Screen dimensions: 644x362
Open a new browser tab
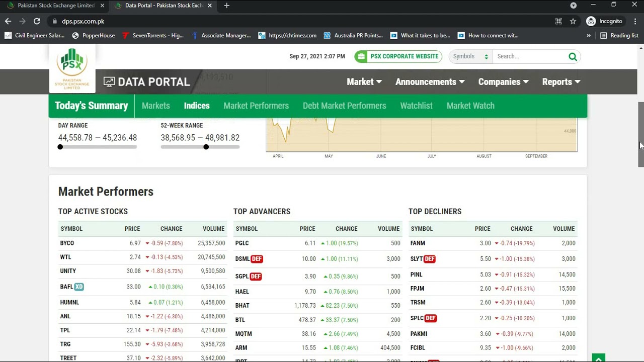click(x=226, y=6)
